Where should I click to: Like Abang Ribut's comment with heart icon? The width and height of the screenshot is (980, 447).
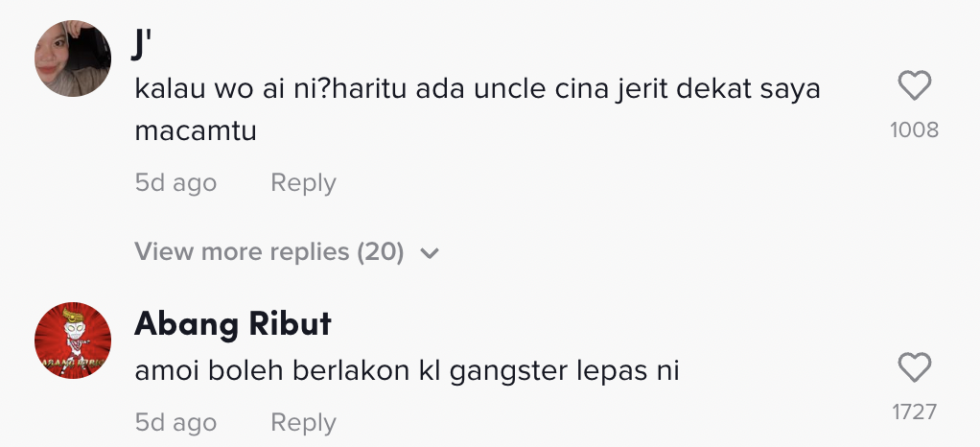point(914,367)
